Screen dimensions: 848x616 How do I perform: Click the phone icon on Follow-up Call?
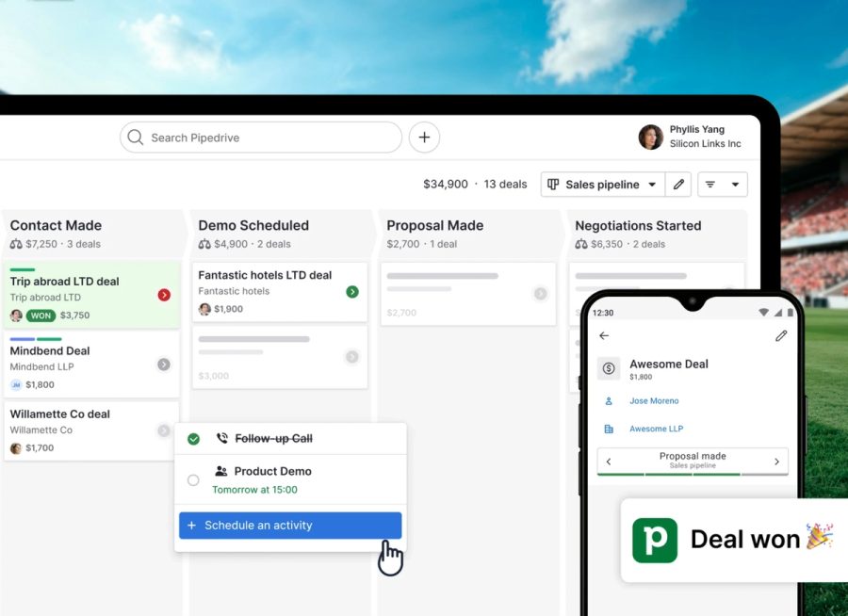tap(221, 438)
